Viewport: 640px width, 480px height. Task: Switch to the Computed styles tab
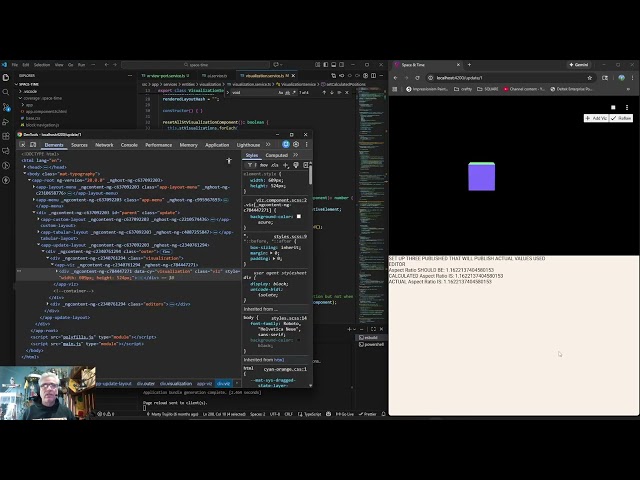click(277, 155)
